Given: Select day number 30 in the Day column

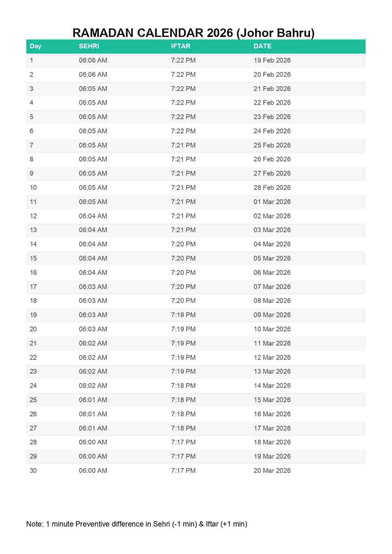Looking at the screenshot, I should tap(33, 471).
